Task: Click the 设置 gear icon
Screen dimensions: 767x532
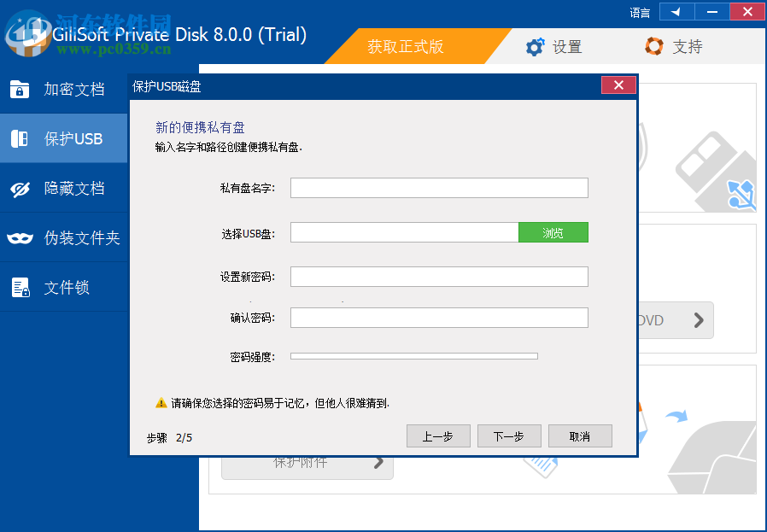Action: (x=536, y=47)
